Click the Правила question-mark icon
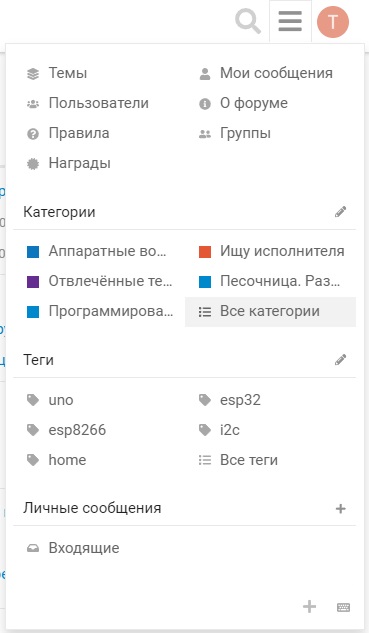This screenshot has width=369, height=633. (x=33, y=134)
